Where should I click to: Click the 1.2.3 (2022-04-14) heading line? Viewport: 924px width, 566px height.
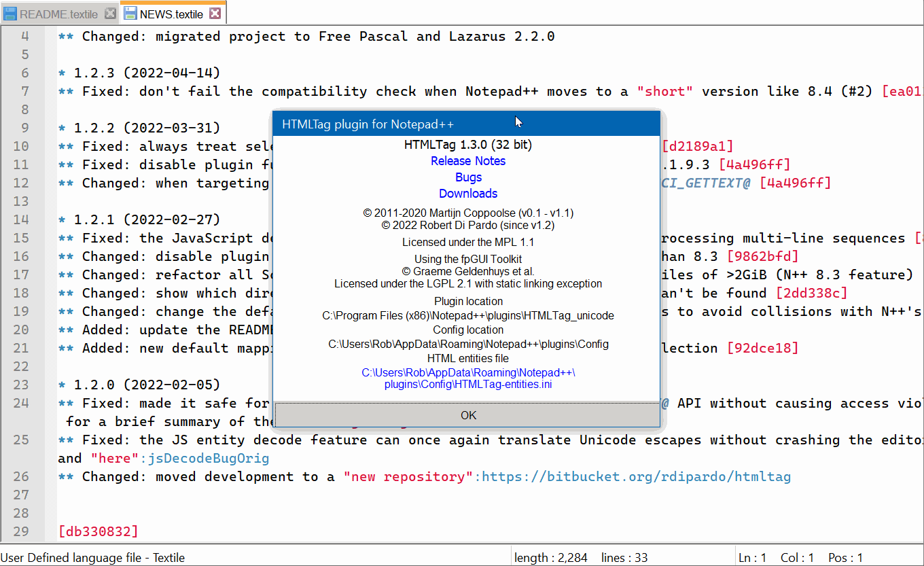(x=139, y=73)
